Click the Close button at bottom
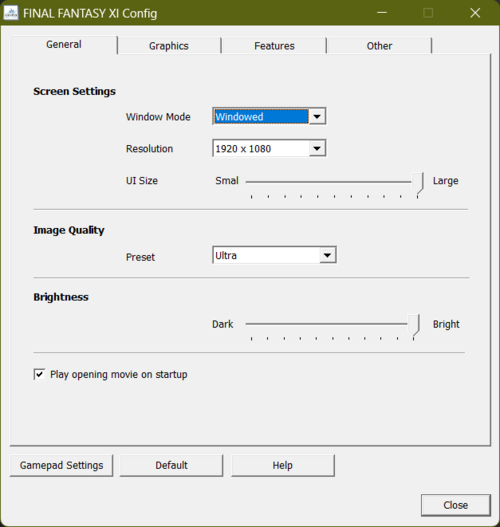 (x=456, y=505)
